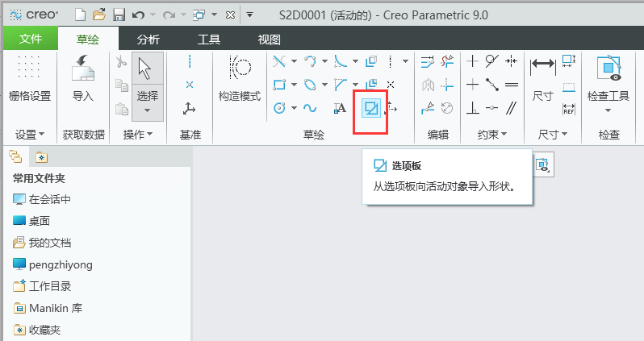Apply the Symmetric constraint
This screenshot has width=644, height=341.
click(x=512, y=61)
